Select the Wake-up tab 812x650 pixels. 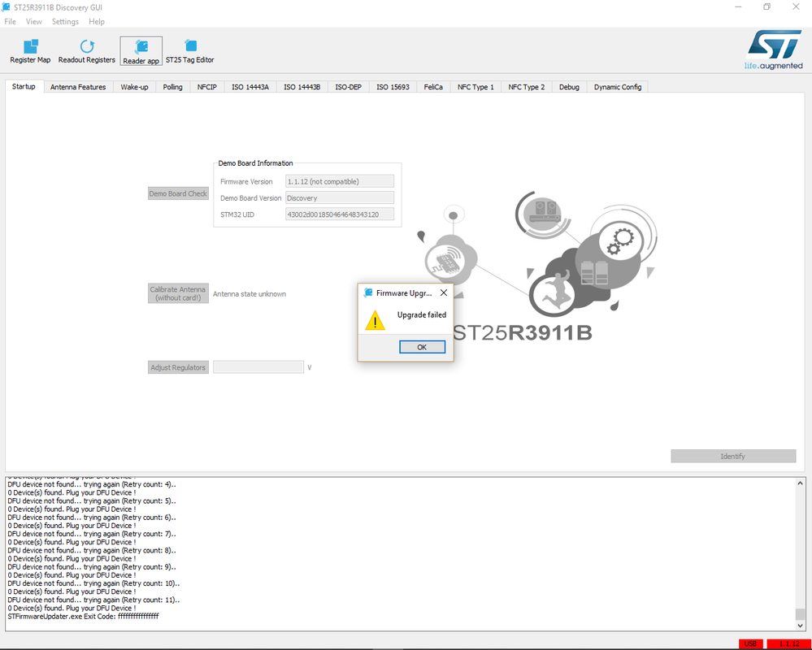click(135, 87)
